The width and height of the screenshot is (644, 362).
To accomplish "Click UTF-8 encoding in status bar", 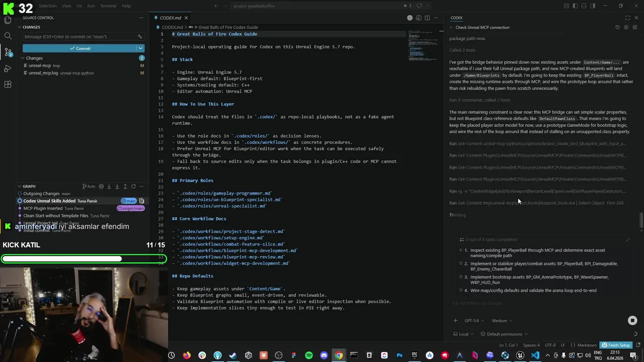I will click(x=550, y=345).
